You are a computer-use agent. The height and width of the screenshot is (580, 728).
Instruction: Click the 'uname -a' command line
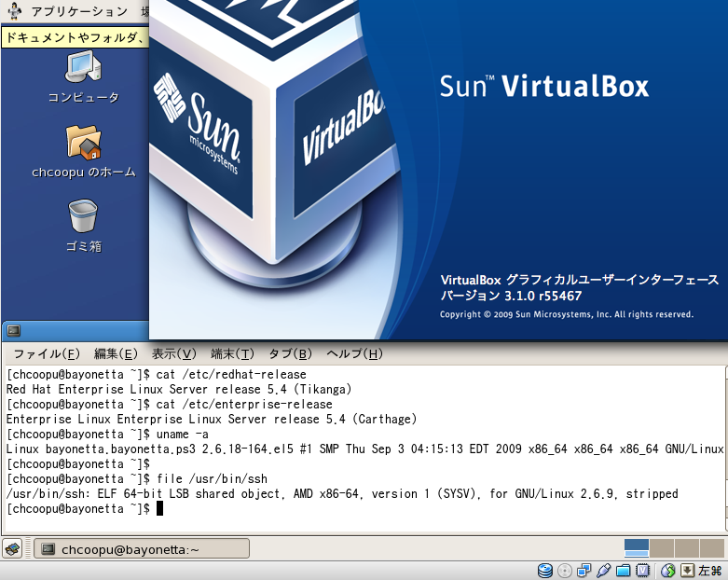107,434
